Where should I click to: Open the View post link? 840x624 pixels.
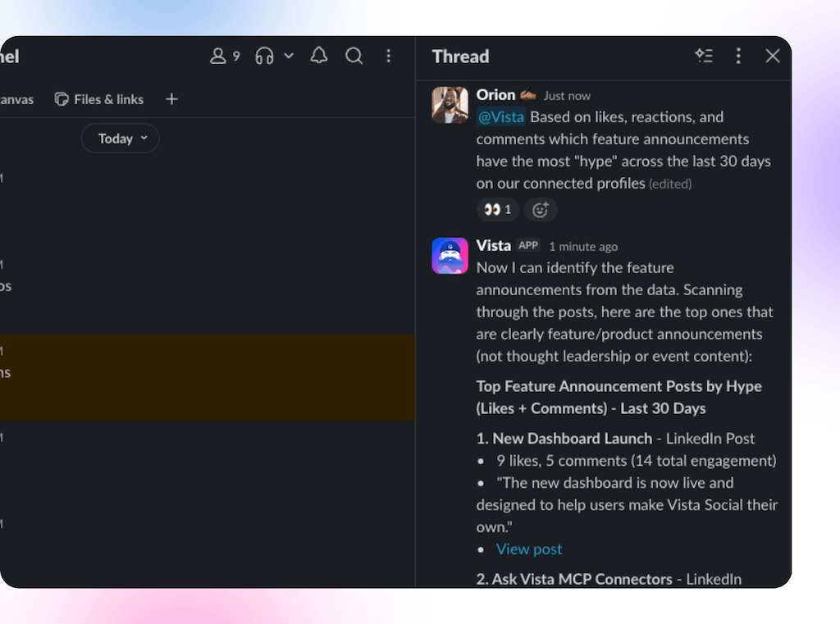[x=529, y=549]
